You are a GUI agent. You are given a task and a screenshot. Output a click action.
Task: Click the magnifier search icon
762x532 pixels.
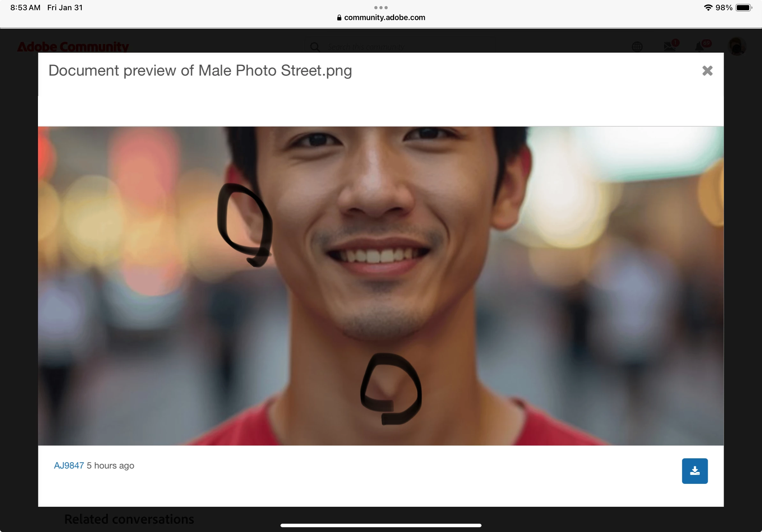(315, 47)
